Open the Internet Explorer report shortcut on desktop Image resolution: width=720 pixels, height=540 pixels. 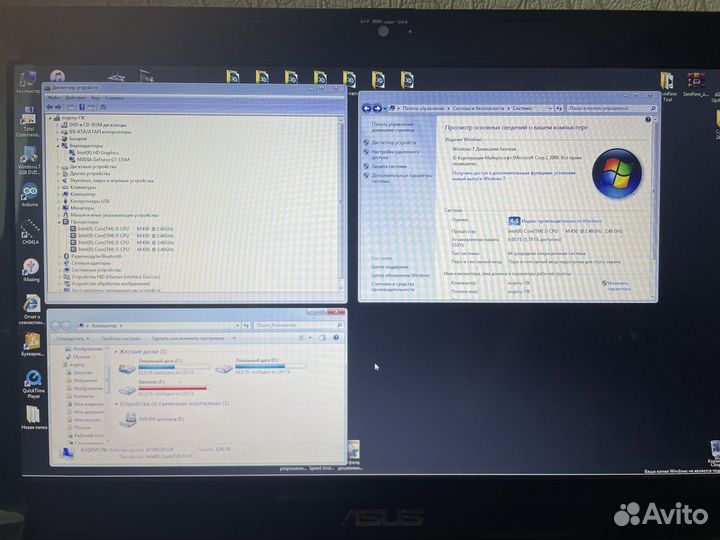tap(32, 309)
